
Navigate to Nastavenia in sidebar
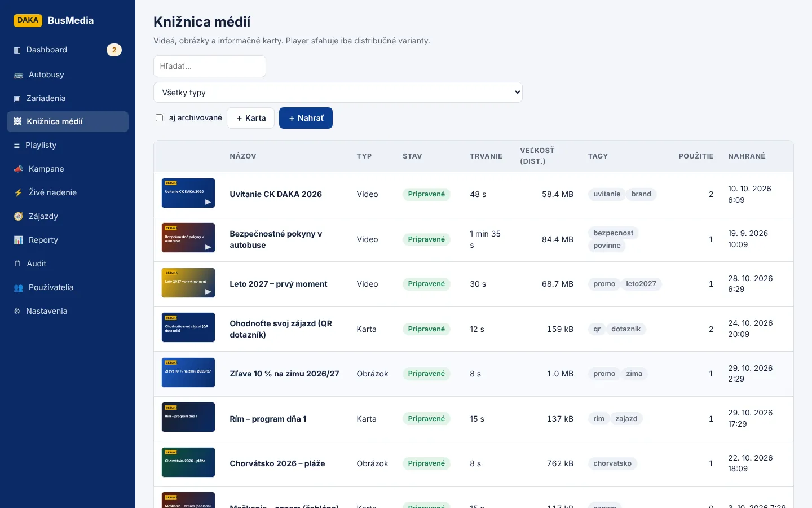coord(68,311)
